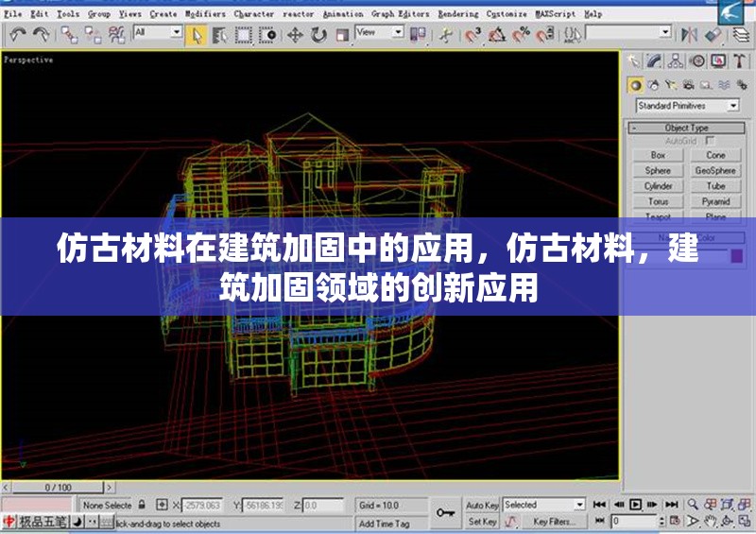Click the Unlink Selection icon
756x534 pixels.
coord(93,35)
